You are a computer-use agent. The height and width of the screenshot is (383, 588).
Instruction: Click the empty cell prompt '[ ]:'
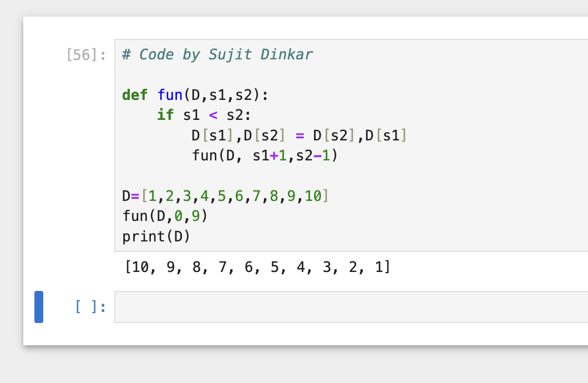pos(89,306)
